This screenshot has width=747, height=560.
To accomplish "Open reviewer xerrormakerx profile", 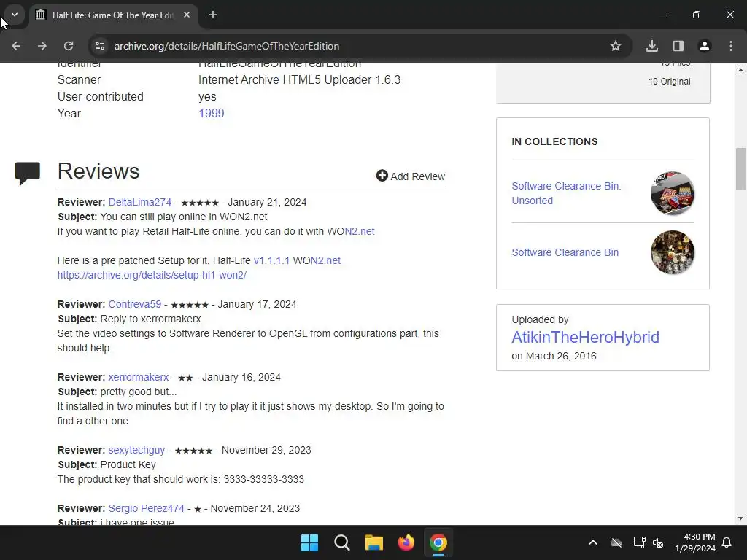I will [x=138, y=377].
